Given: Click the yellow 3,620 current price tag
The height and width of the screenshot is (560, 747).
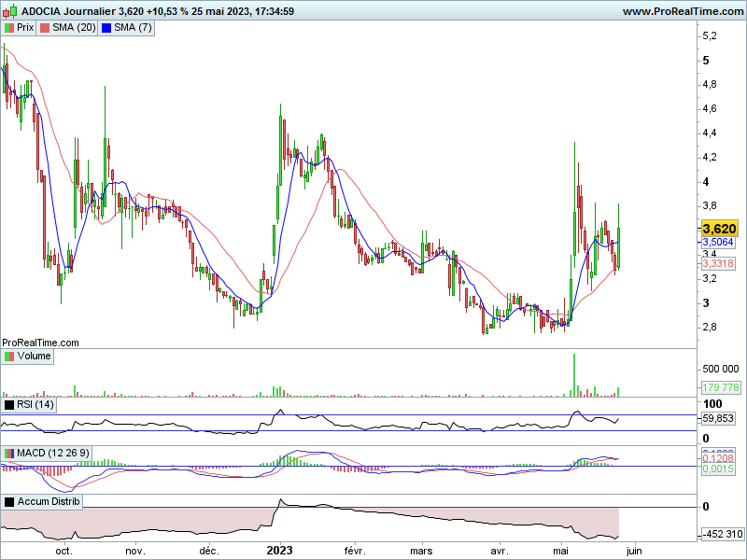Looking at the screenshot, I should click(719, 229).
